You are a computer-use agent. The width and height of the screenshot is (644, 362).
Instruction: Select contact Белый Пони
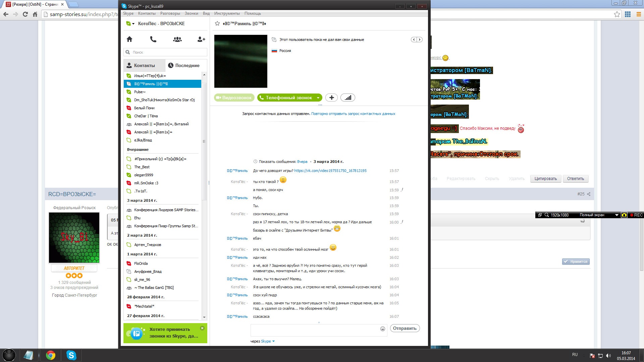[x=163, y=108]
